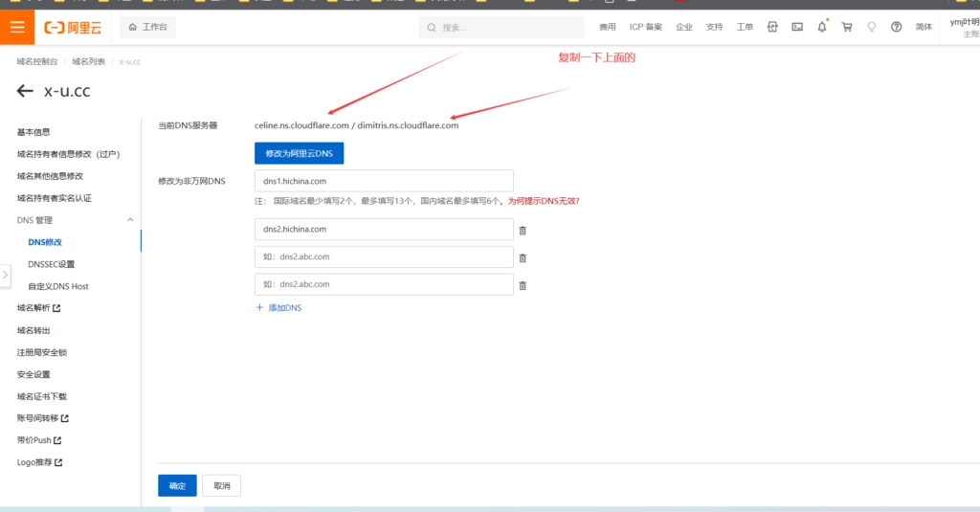This screenshot has height=512, width=980.
Task: Open DNSSEC设置
Action: pyautogui.click(x=52, y=264)
